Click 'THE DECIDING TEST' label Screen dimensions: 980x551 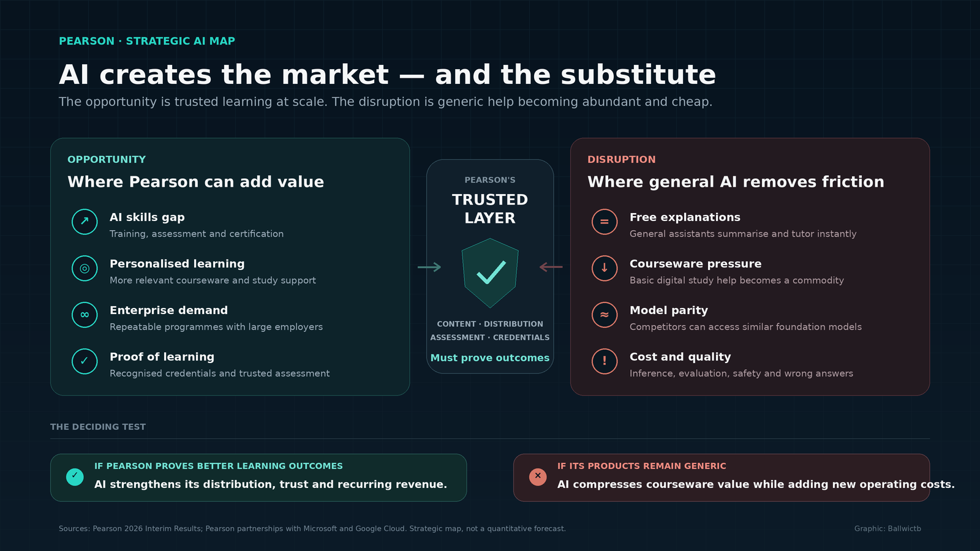pyautogui.click(x=98, y=427)
